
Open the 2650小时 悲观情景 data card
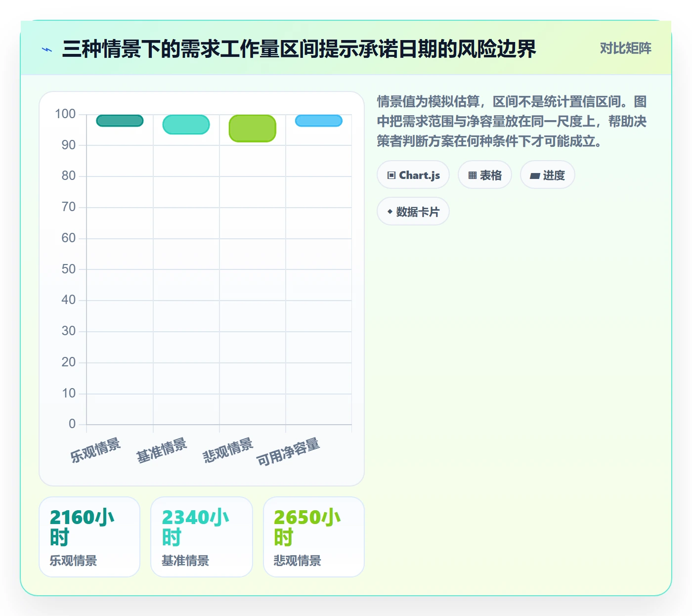coord(314,537)
